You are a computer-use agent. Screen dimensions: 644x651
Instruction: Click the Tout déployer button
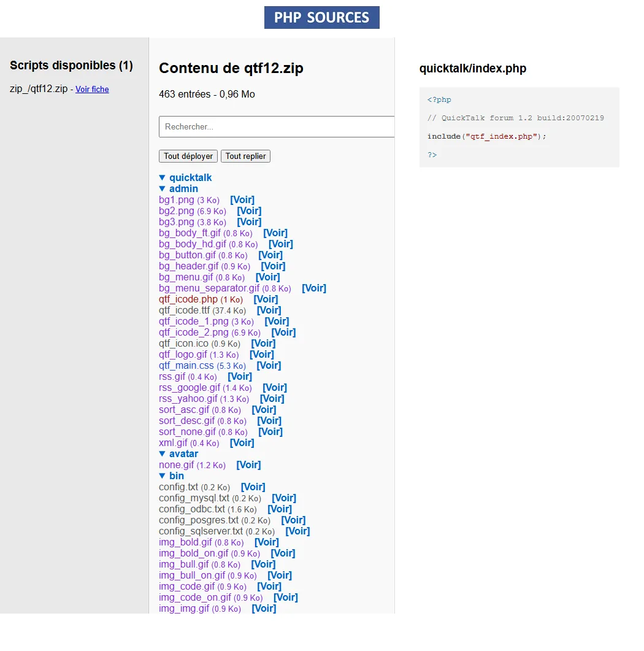click(x=188, y=156)
